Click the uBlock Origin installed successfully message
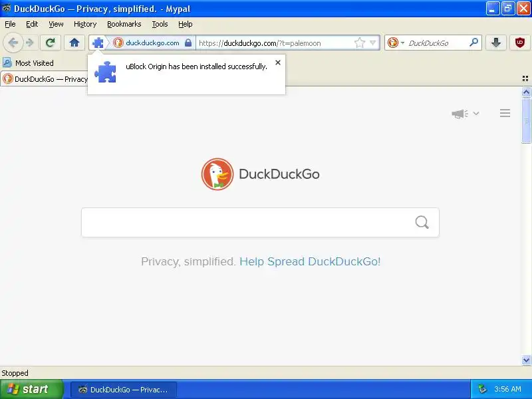 tap(196, 66)
